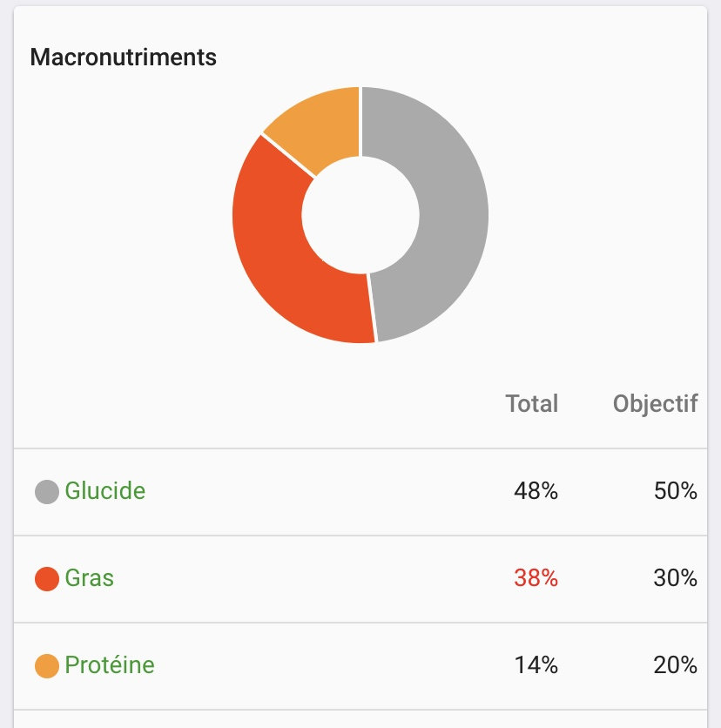This screenshot has width=721, height=728.
Task: Click the orange Protéine legend dot
Action: (x=47, y=666)
